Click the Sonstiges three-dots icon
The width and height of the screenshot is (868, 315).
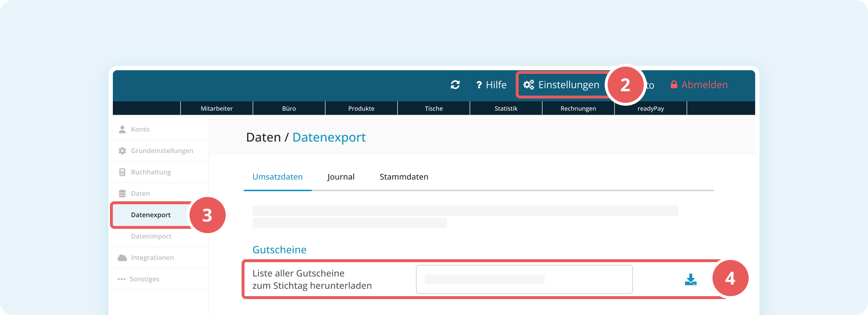(x=122, y=279)
